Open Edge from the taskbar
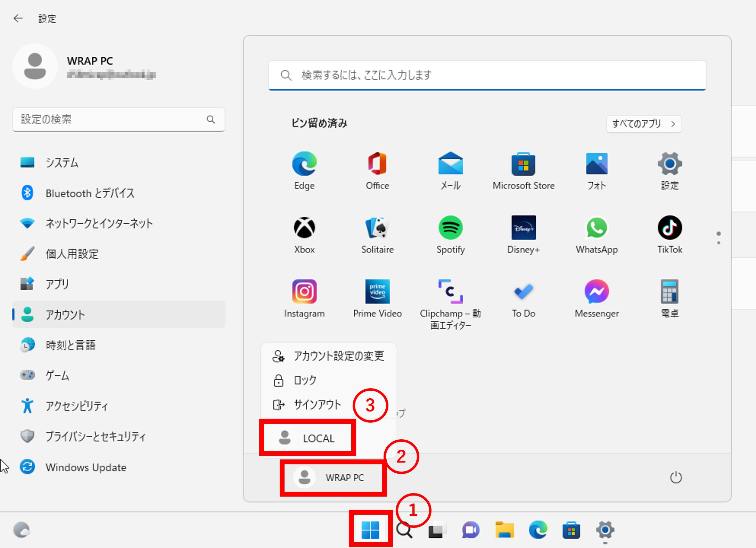Image resolution: width=756 pixels, height=548 pixels. pos(538,530)
